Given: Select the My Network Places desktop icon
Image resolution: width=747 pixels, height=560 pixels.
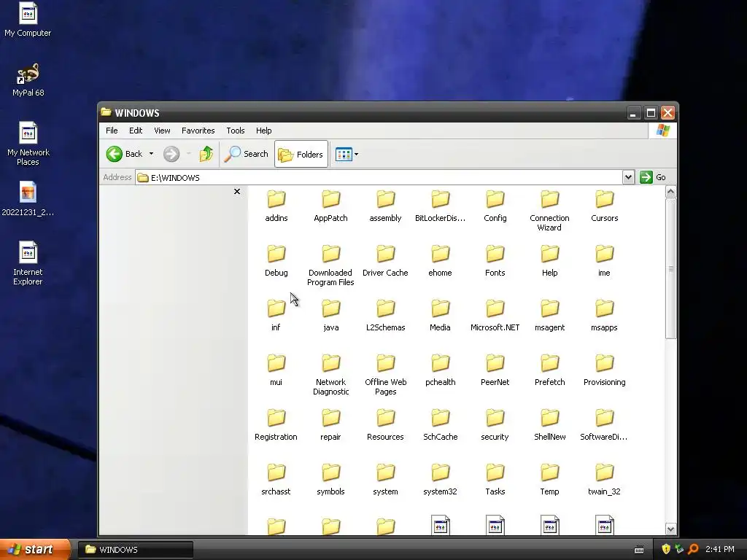Looking at the screenshot, I should (x=28, y=144).
